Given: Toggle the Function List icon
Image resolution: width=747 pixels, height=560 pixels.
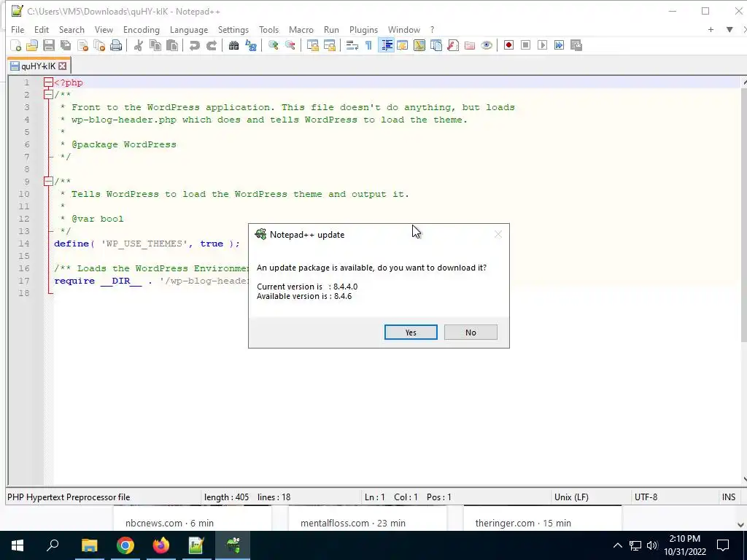Looking at the screenshot, I should [x=453, y=46].
